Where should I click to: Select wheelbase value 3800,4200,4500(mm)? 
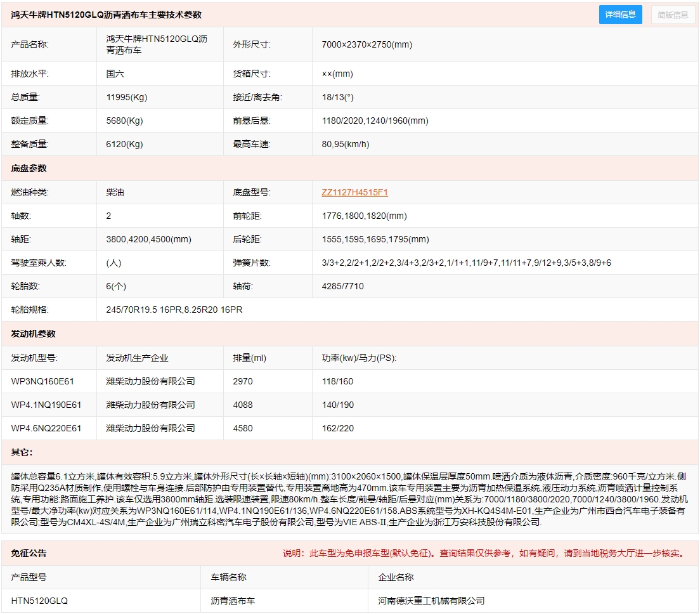148,239
